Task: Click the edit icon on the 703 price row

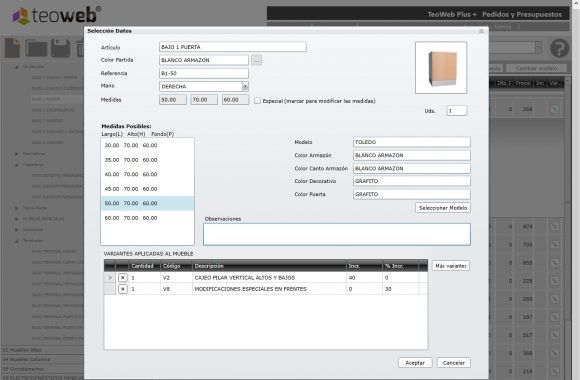Action: click(x=554, y=245)
